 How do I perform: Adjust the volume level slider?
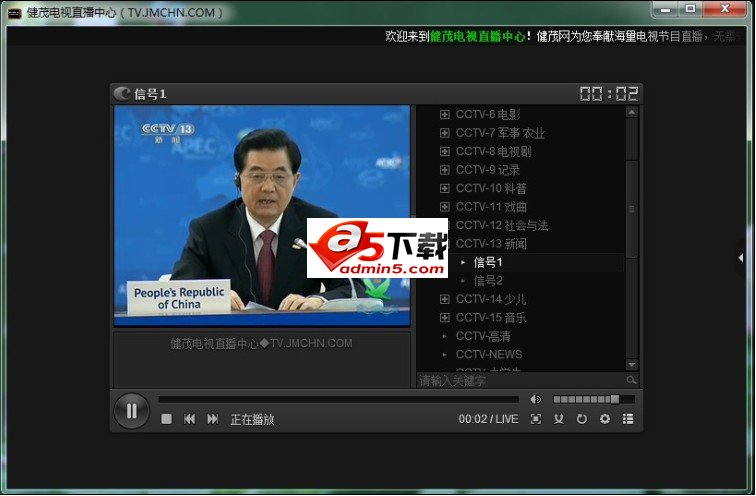[592, 399]
